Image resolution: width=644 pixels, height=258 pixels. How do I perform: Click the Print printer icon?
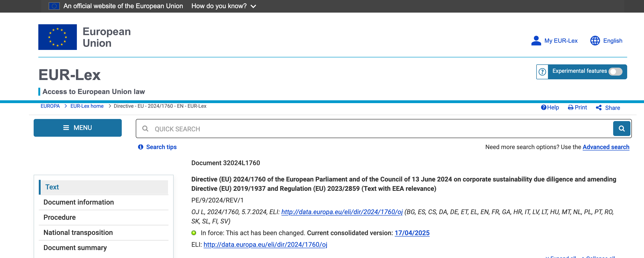pyautogui.click(x=570, y=108)
